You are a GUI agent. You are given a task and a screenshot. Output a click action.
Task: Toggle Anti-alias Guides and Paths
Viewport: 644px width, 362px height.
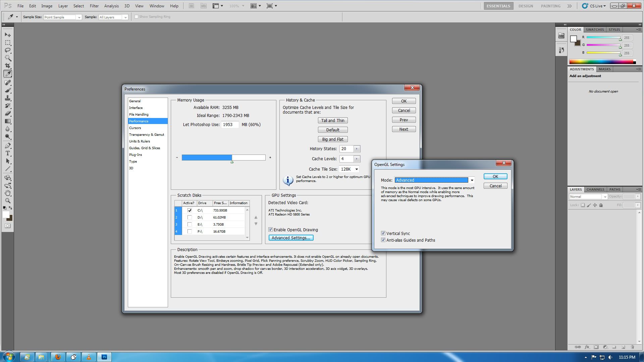(383, 240)
